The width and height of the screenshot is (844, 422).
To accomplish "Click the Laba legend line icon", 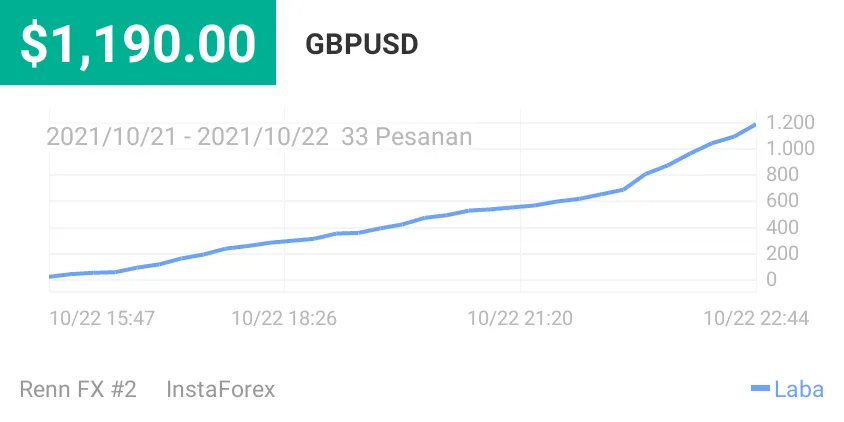I will [x=761, y=389].
